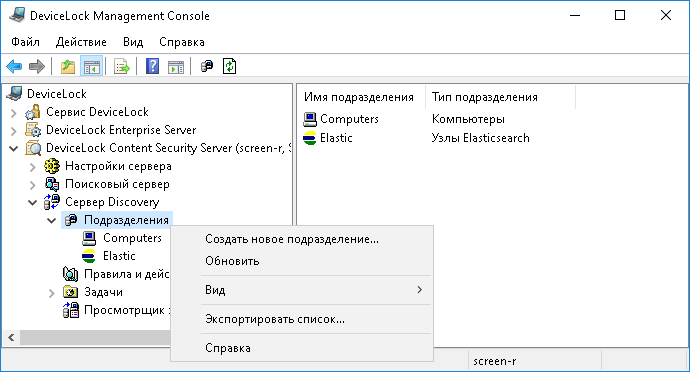Click the Export list toolbar icon
This screenshot has height=372, width=690.
click(121, 67)
